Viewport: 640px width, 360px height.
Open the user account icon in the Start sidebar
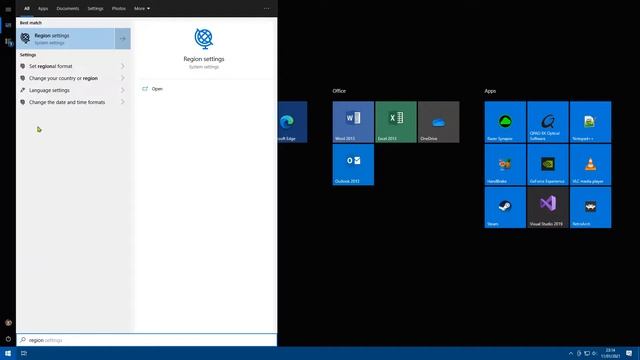[8, 322]
